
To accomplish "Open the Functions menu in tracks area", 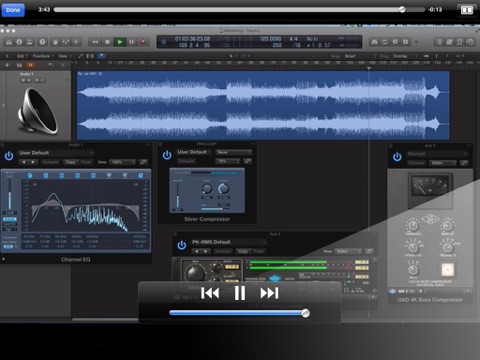I will [x=42, y=56].
